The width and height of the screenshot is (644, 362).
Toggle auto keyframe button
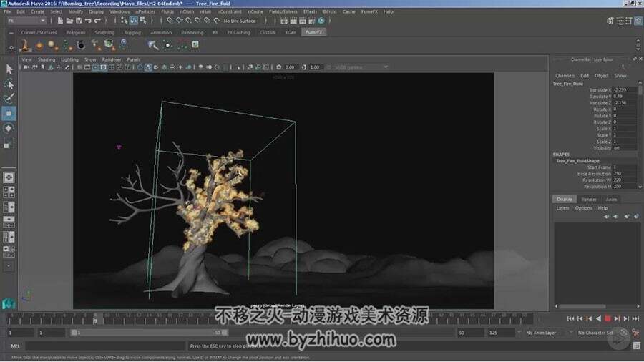624,333
